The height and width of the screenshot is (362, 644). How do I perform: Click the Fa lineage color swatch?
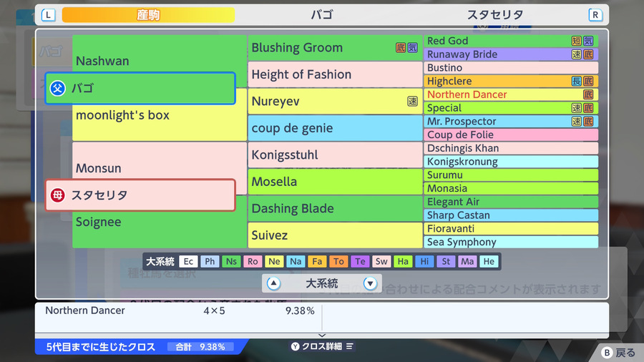pos(317,261)
